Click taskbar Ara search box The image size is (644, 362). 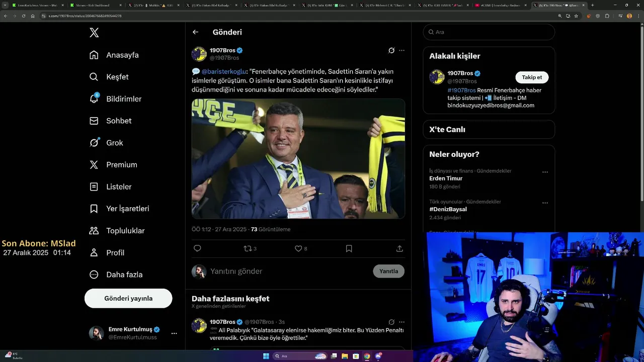tap(300, 356)
